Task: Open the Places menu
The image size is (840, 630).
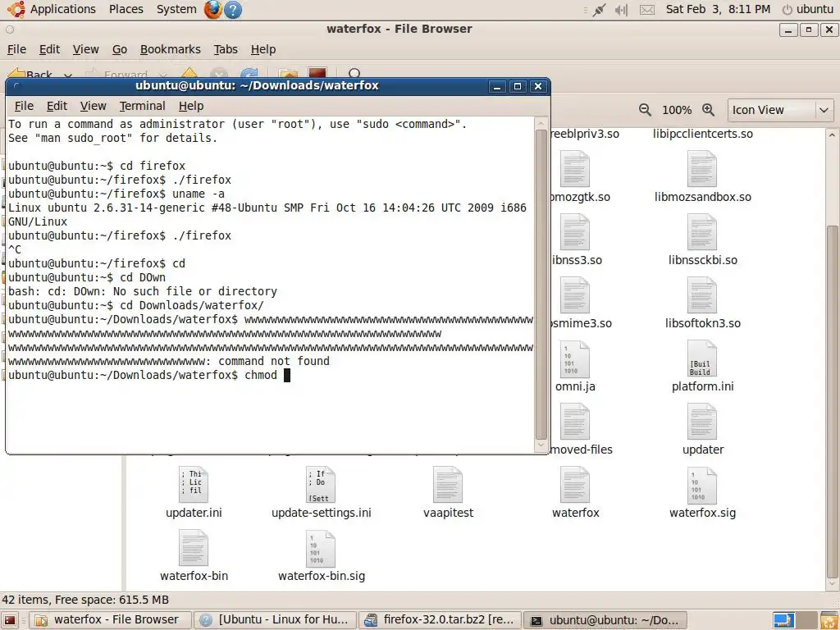Action: [126, 9]
